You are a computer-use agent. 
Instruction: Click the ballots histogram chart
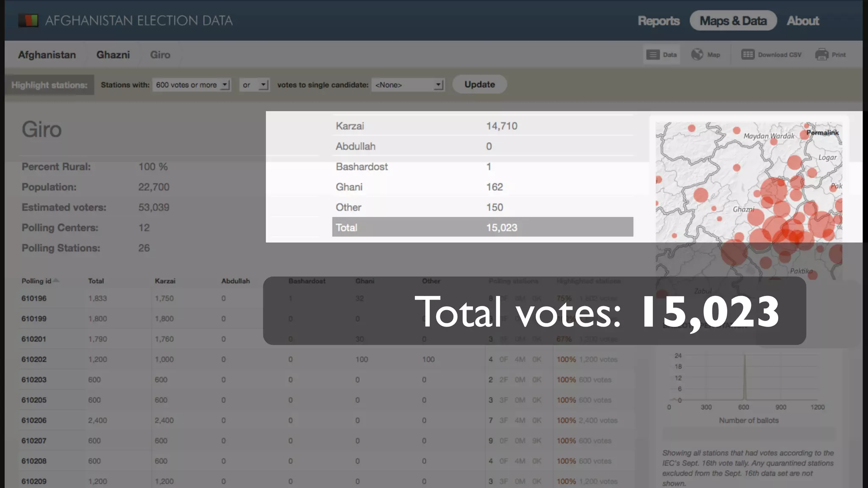point(745,378)
